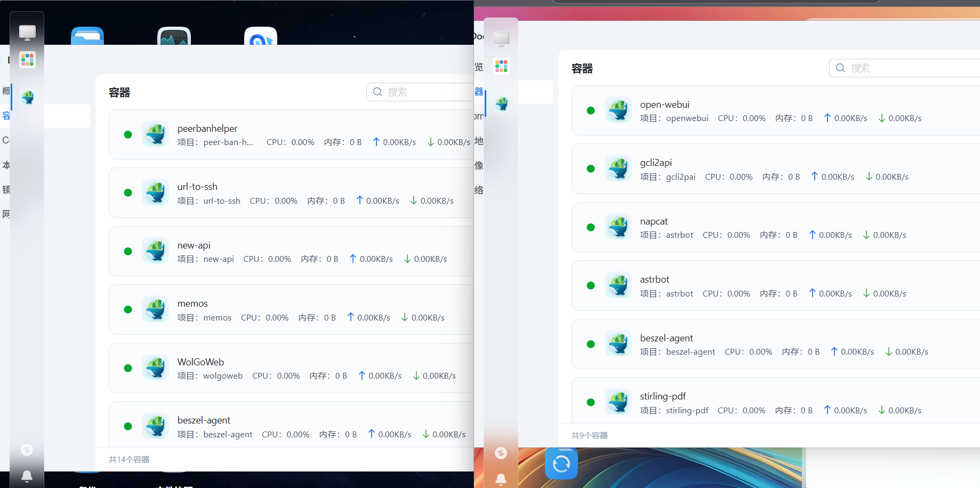Click upload rate 0.00KB/s in the memos row

coord(368,318)
